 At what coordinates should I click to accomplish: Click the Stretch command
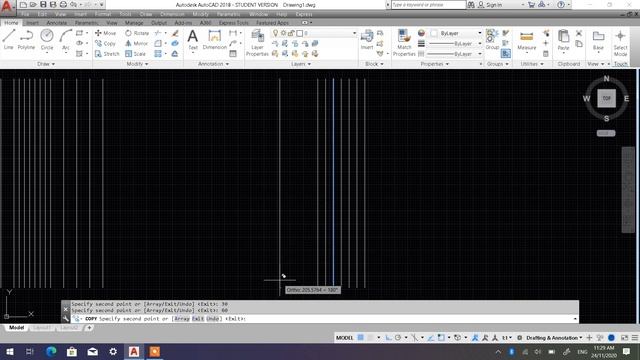[x=107, y=54]
